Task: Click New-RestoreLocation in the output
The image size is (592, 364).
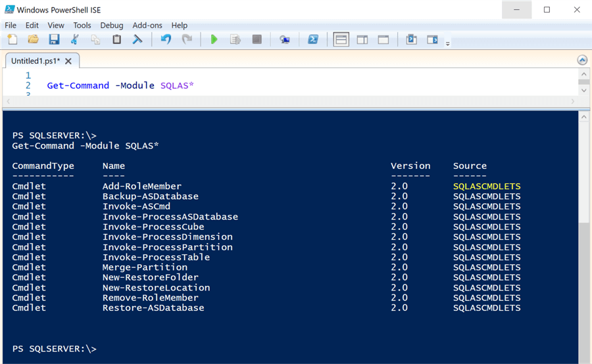Action: pos(157,288)
